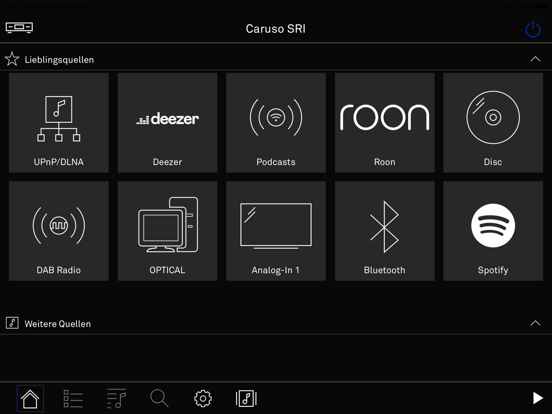
Task: Select the Deezer source tile
Action: (168, 123)
